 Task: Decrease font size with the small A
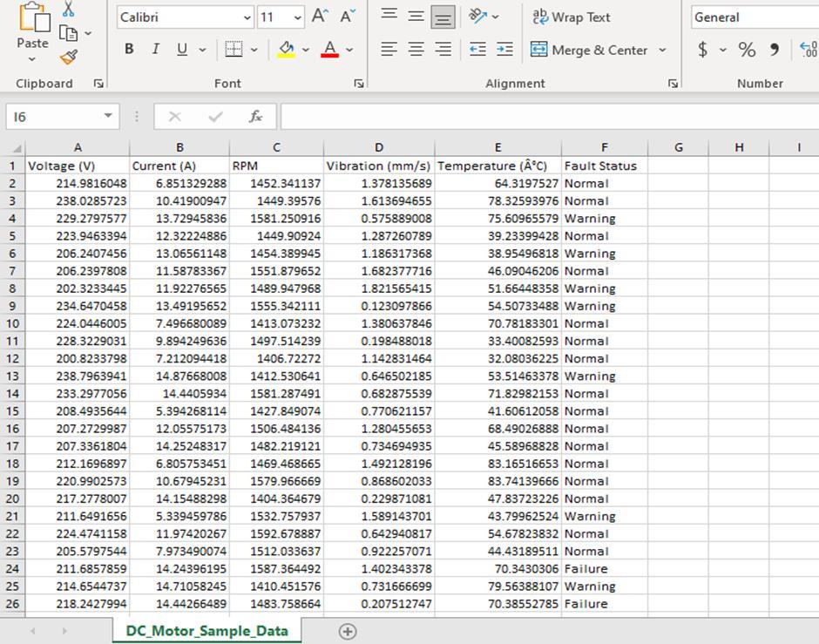point(348,17)
